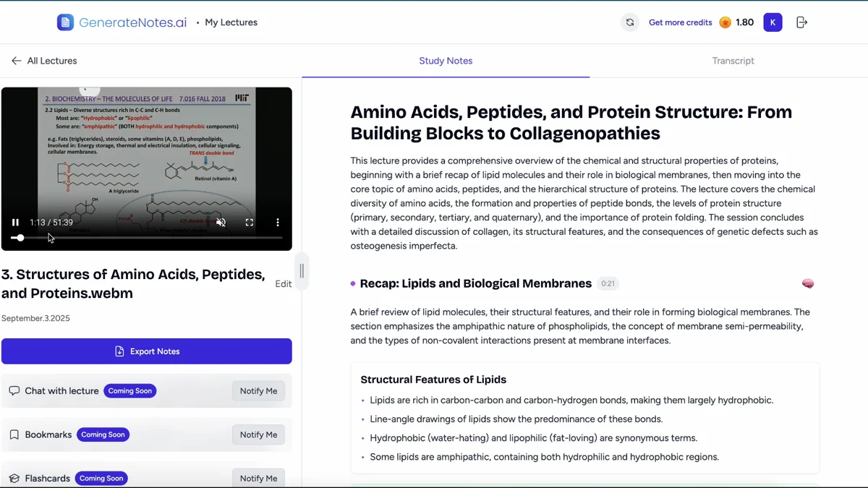This screenshot has width=868, height=488.
Task: Unmute the video audio
Action: pyautogui.click(x=221, y=223)
